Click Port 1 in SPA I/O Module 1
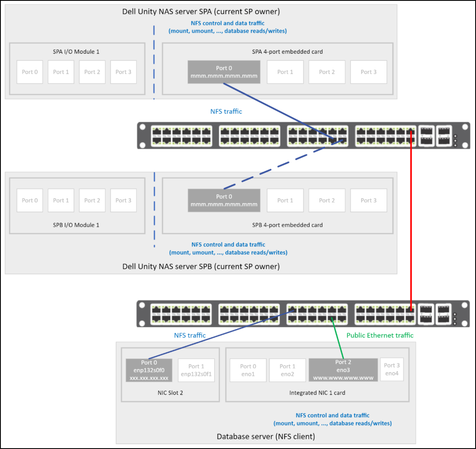Image resolution: width=476 pixels, height=449 pixels. coord(61,72)
